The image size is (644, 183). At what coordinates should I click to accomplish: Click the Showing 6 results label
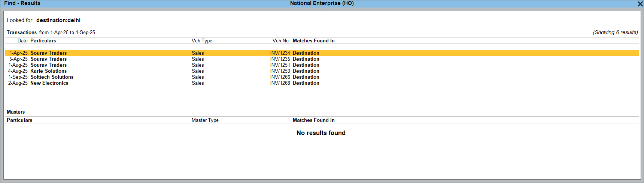(615, 32)
